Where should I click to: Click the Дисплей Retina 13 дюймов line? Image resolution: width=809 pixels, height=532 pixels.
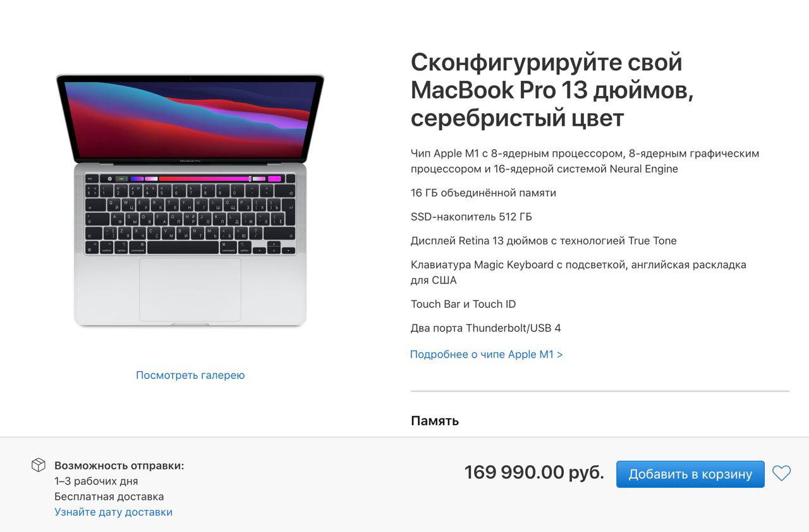[x=544, y=241]
